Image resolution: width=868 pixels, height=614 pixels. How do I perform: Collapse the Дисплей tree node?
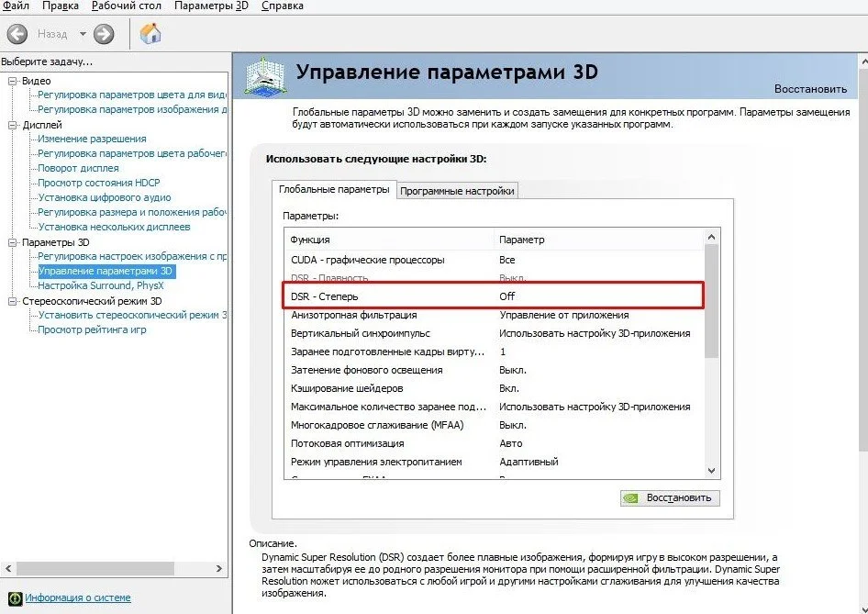coord(12,125)
